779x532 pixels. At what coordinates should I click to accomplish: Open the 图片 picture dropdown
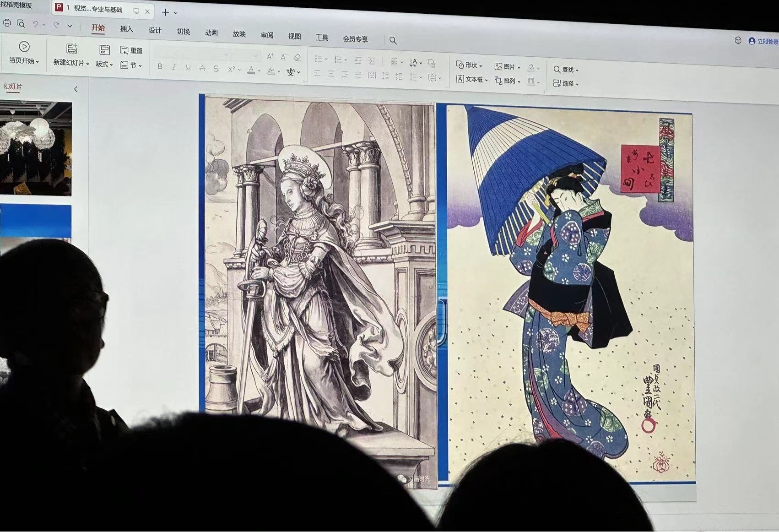click(519, 67)
